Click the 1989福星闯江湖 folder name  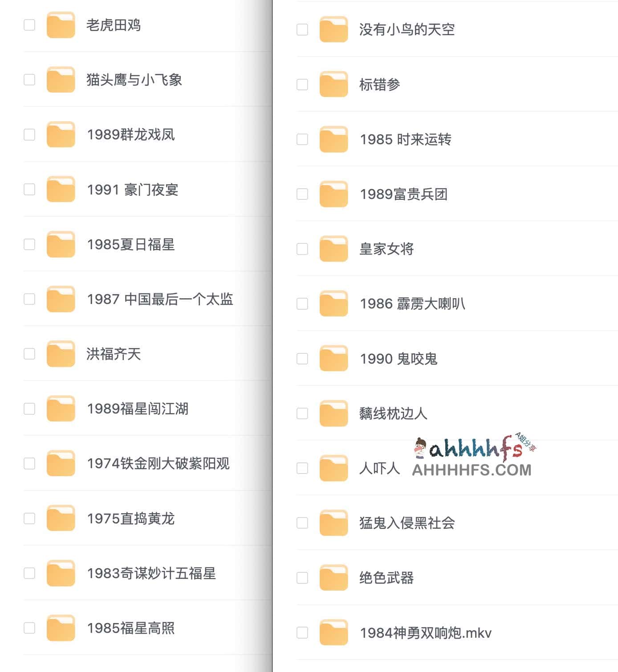pos(138,409)
